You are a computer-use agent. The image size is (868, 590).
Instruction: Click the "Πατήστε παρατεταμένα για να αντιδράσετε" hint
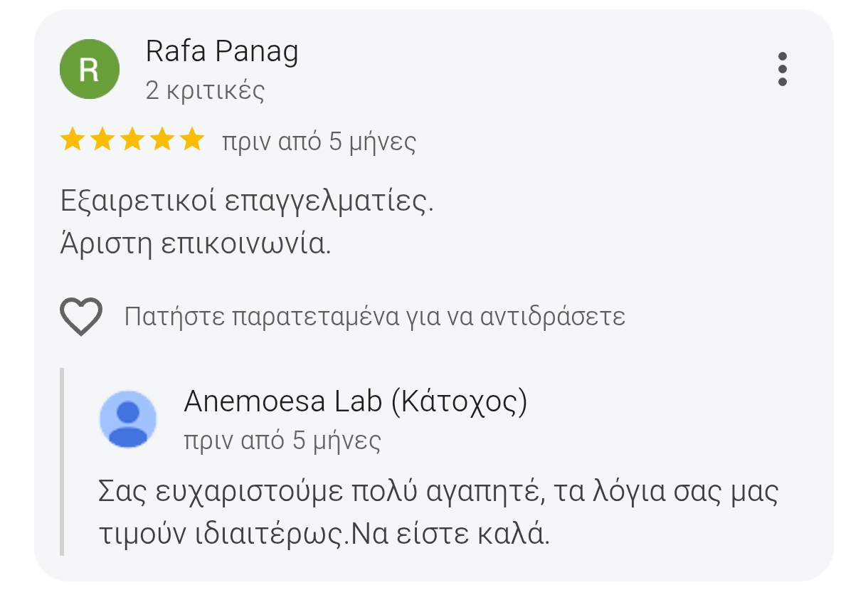coord(374,316)
